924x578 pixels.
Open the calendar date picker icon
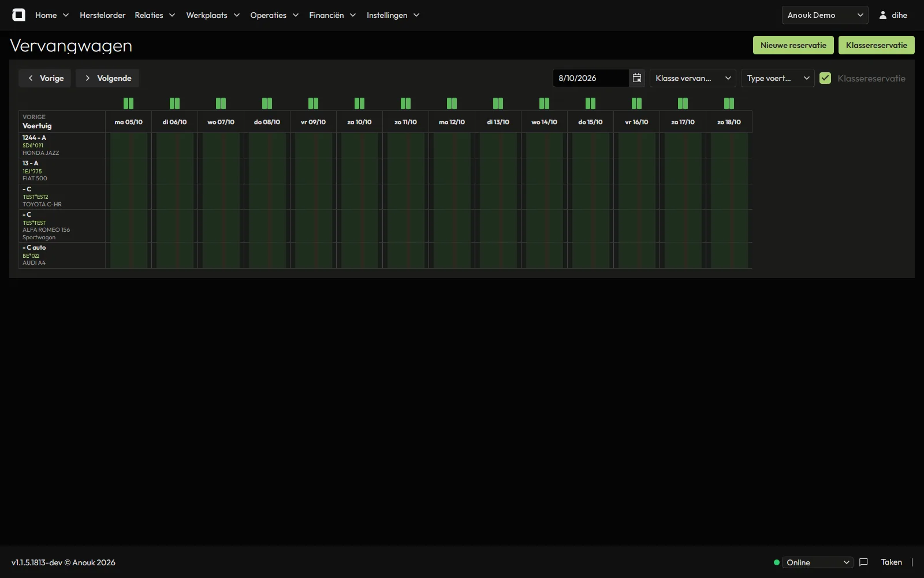click(637, 78)
